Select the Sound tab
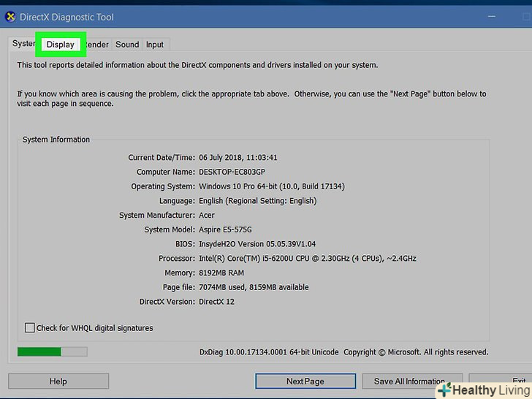Image resolution: width=532 pixels, height=399 pixels. [x=127, y=45]
